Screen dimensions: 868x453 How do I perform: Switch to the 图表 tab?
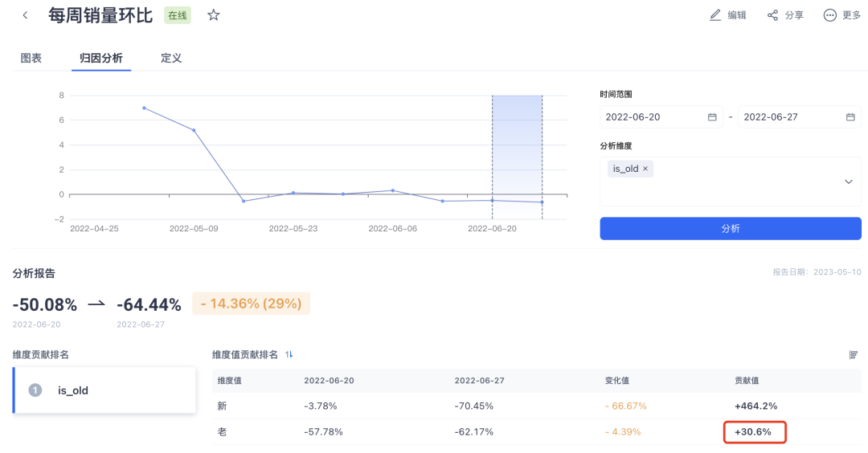[x=31, y=58]
